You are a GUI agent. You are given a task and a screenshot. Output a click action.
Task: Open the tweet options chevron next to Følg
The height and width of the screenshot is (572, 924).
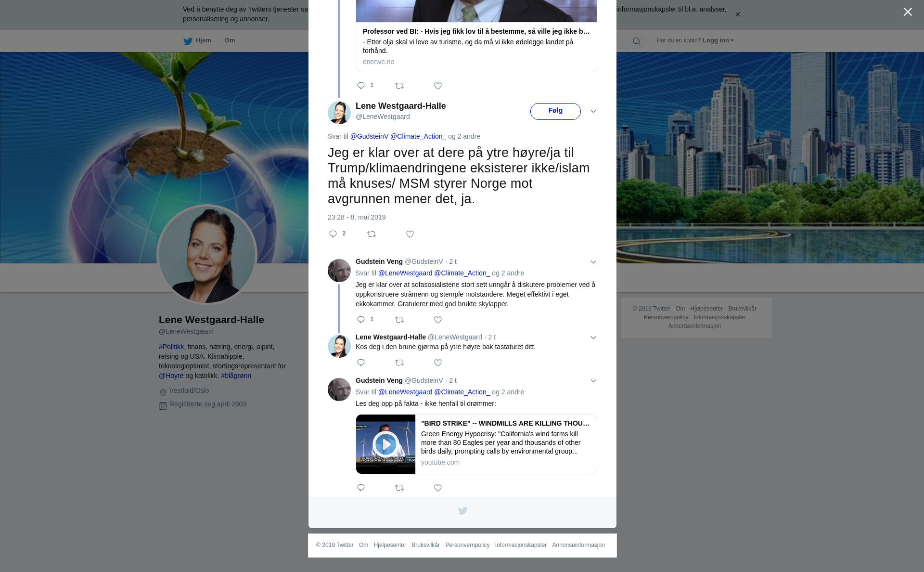point(593,111)
